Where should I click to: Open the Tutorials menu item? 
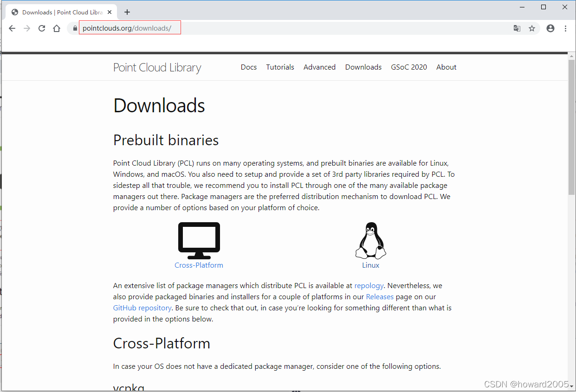[280, 67]
